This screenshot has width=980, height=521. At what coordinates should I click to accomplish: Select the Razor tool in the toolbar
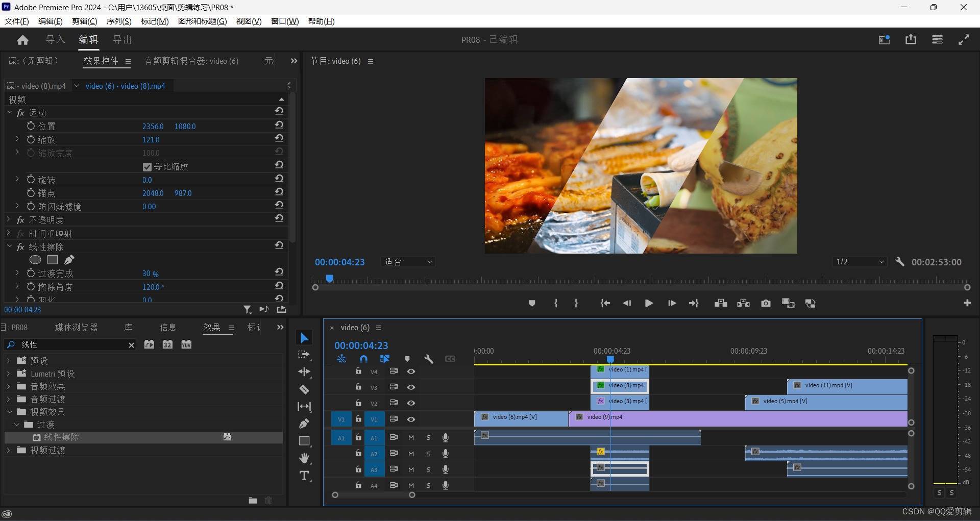point(304,390)
